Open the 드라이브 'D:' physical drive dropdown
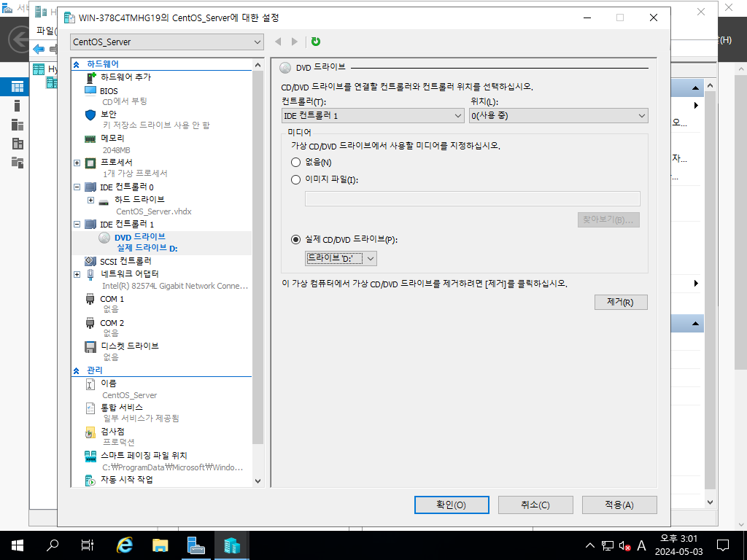747x560 pixels. [341, 259]
